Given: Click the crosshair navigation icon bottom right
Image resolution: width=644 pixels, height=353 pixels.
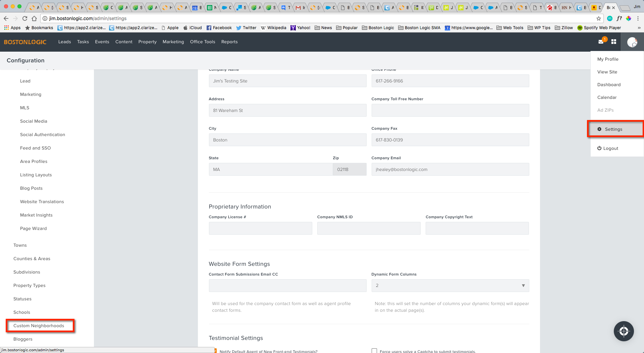Looking at the screenshot, I should (623, 331).
